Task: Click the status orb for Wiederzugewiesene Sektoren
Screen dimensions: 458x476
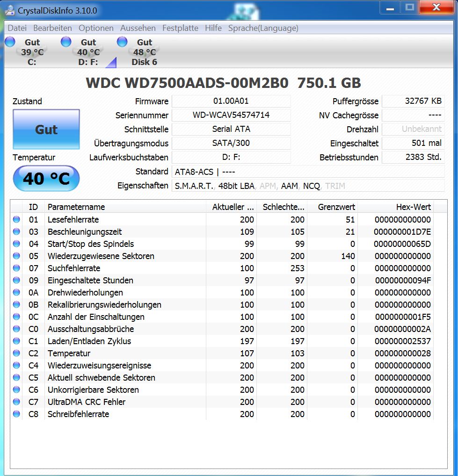Action: coord(16,256)
